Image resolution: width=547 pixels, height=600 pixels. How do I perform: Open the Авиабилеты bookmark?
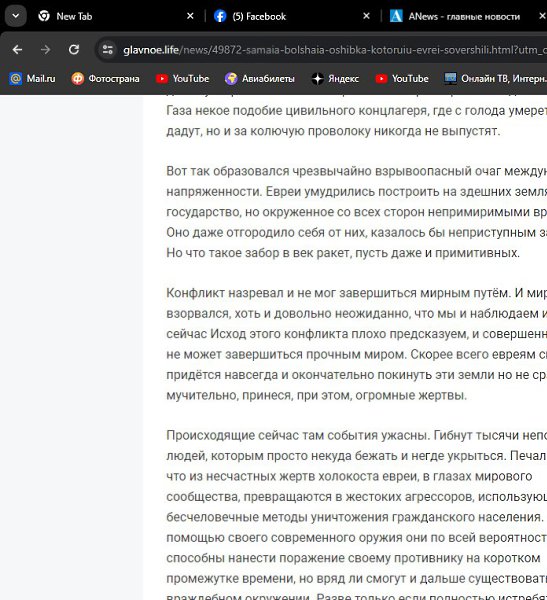pyautogui.click(x=260, y=78)
